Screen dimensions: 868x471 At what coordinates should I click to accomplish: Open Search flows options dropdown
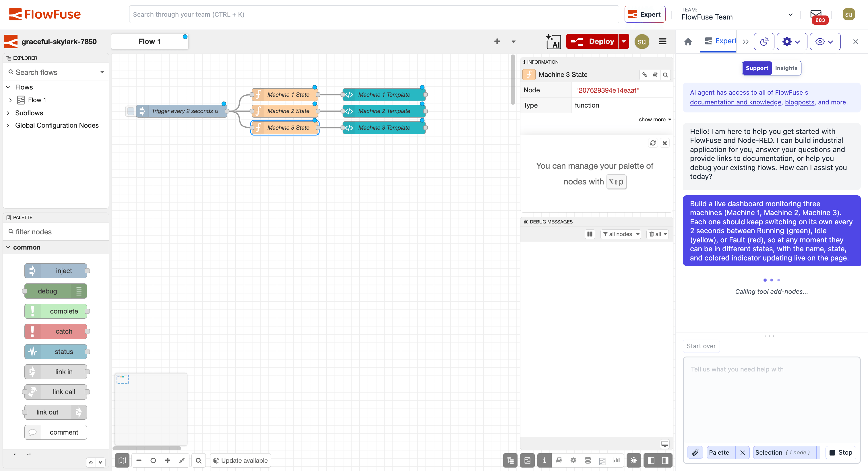(102, 72)
